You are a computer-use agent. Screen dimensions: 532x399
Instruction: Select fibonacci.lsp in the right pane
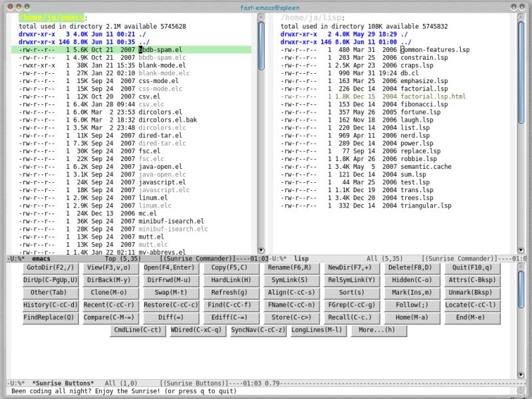(422, 104)
